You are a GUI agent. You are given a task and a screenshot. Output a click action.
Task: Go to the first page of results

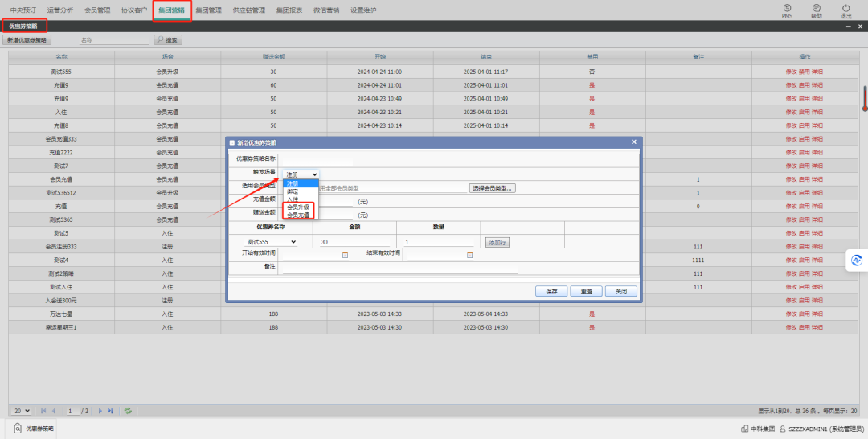[43, 411]
